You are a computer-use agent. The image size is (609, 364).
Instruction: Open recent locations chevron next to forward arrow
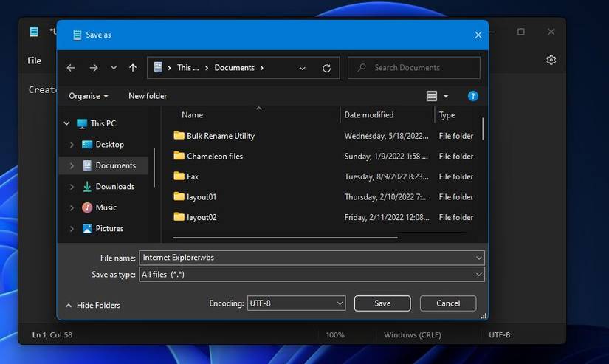[114, 68]
